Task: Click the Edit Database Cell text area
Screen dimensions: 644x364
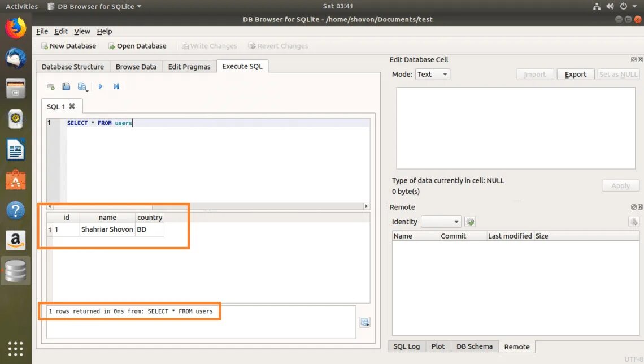Action: tap(515, 128)
